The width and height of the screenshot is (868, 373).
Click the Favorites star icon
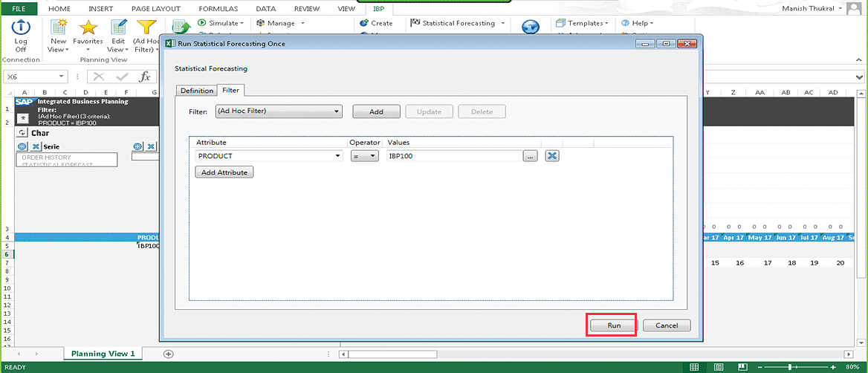(88, 27)
